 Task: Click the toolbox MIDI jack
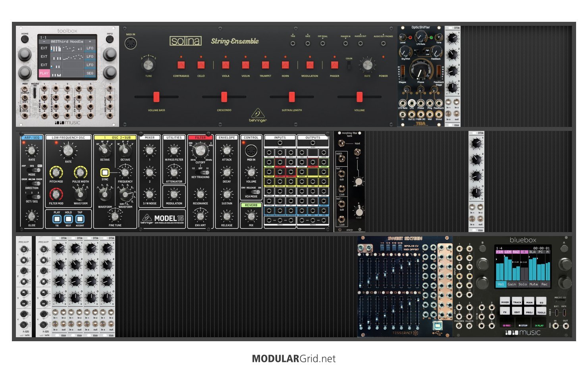pos(25,88)
